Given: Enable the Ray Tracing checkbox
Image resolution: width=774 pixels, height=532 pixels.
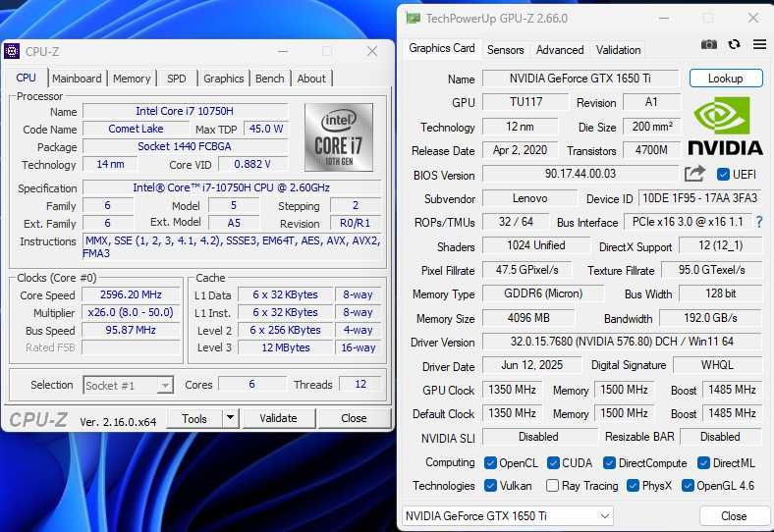Looking at the screenshot, I should [x=553, y=486].
